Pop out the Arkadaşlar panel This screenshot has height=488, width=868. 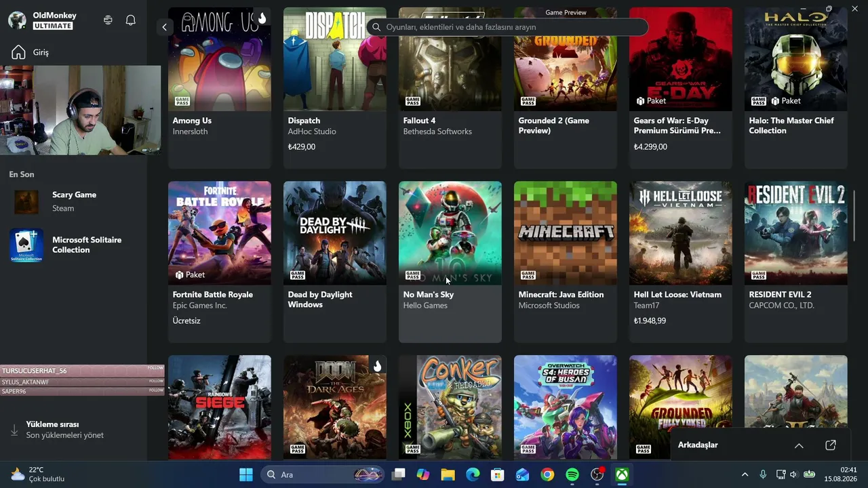tap(831, 445)
